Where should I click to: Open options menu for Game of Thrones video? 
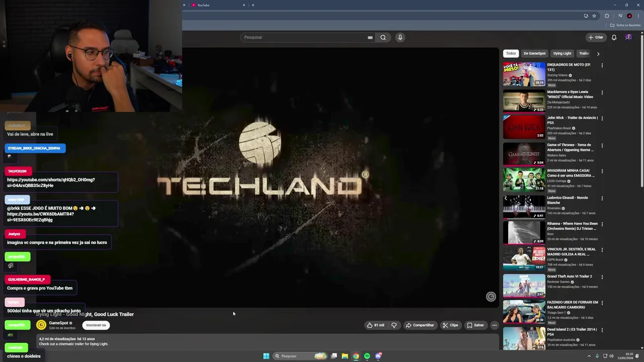click(x=602, y=145)
